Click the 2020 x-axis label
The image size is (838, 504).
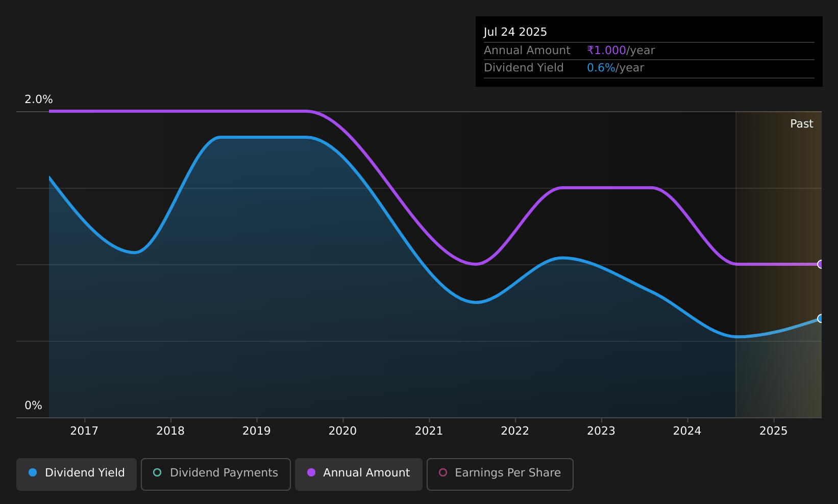(x=342, y=431)
